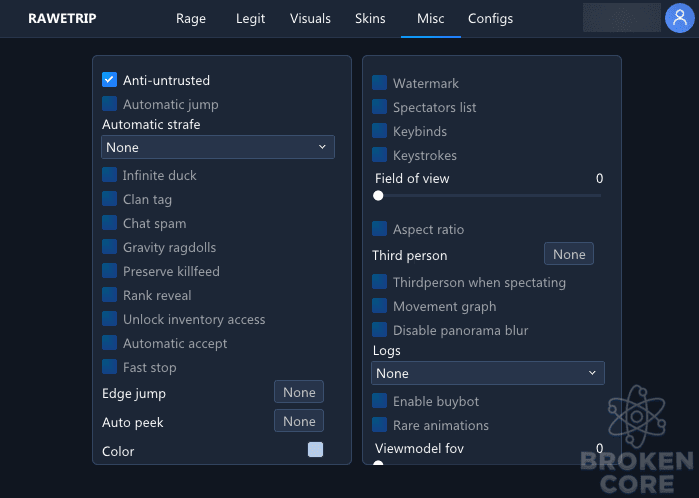Toggle Gravity ragdolls checkbox
This screenshot has height=498, width=699.
pyautogui.click(x=109, y=247)
